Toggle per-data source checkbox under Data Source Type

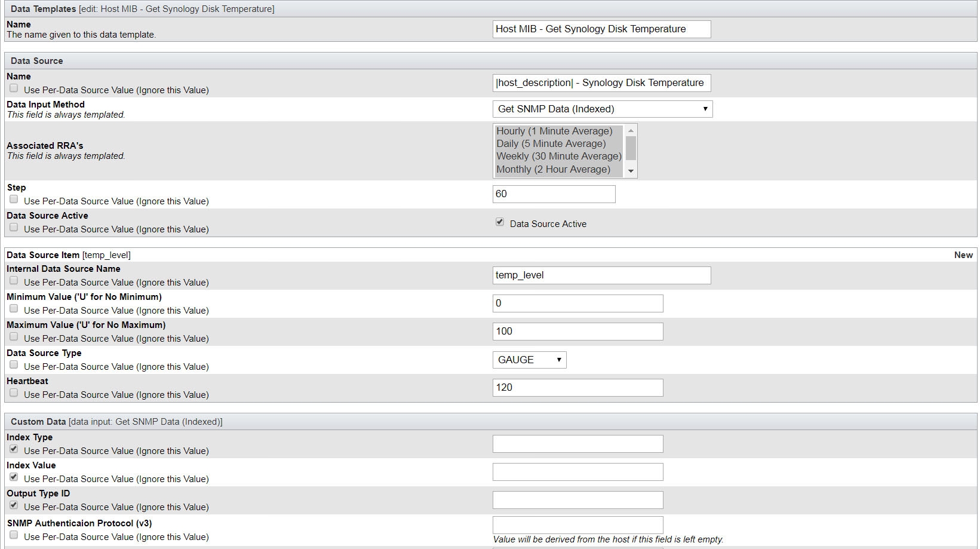14,365
